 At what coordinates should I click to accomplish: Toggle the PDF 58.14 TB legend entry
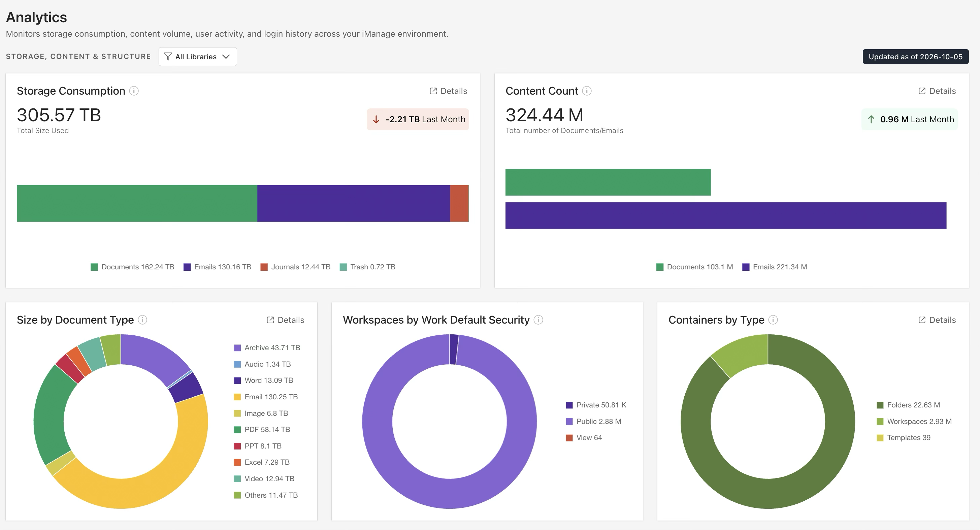(262, 430)
